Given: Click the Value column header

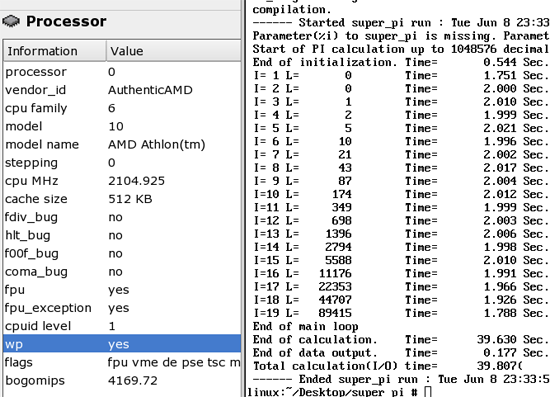Looking at the screenshot, I should coord(174,51).
